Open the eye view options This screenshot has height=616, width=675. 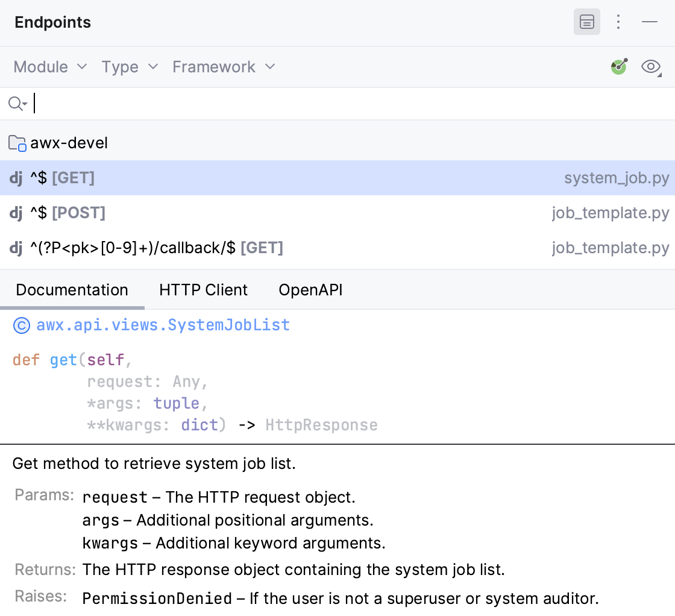coord(651,67)
